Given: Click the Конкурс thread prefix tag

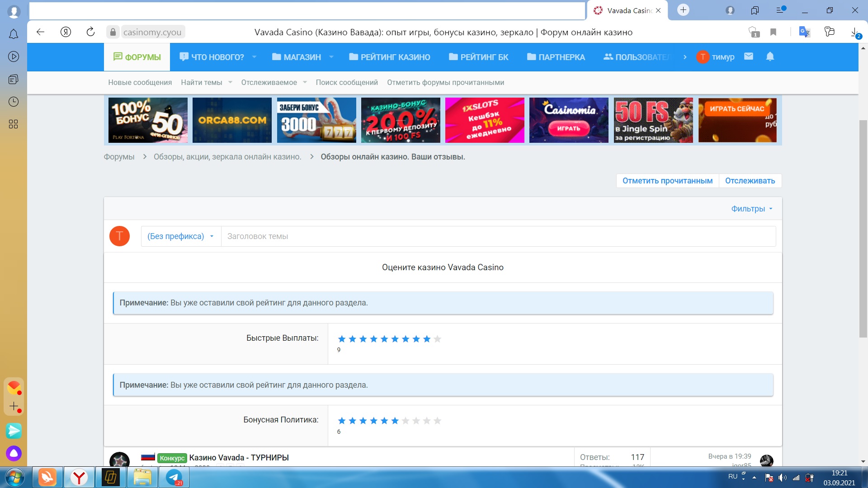Looking at the screenshot, I should 172,458.
